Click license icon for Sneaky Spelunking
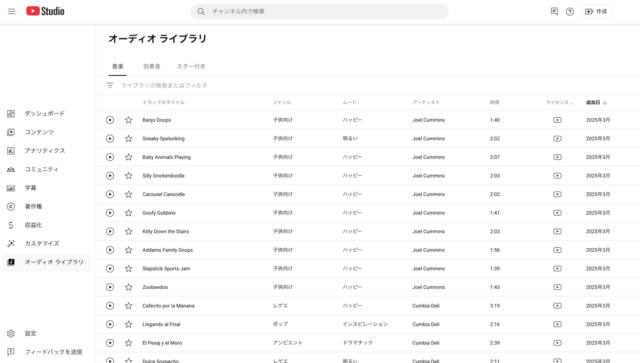The width and height of the screenshot is (640, 363). [x=557, y=138]
